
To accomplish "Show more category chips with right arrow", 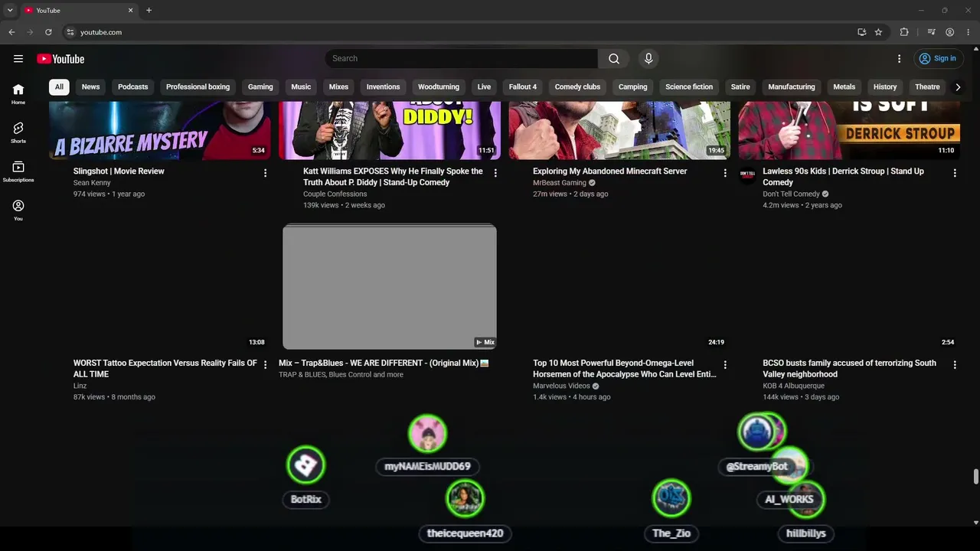I will tap(957, 87).
